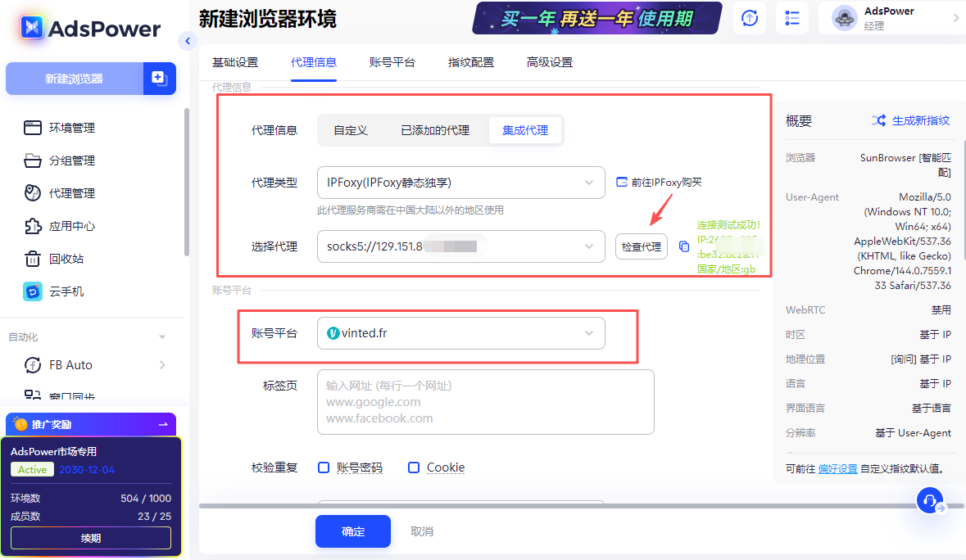966x560 pixels.
Task: Open 环境管理 in the sidebar
Action: point(72,128)
